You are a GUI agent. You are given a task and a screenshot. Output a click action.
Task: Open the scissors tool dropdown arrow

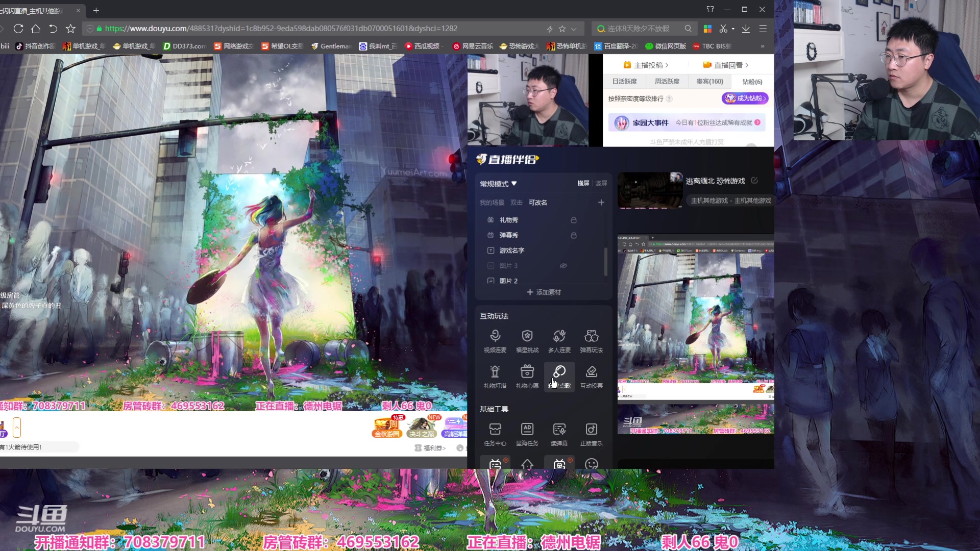733,29
